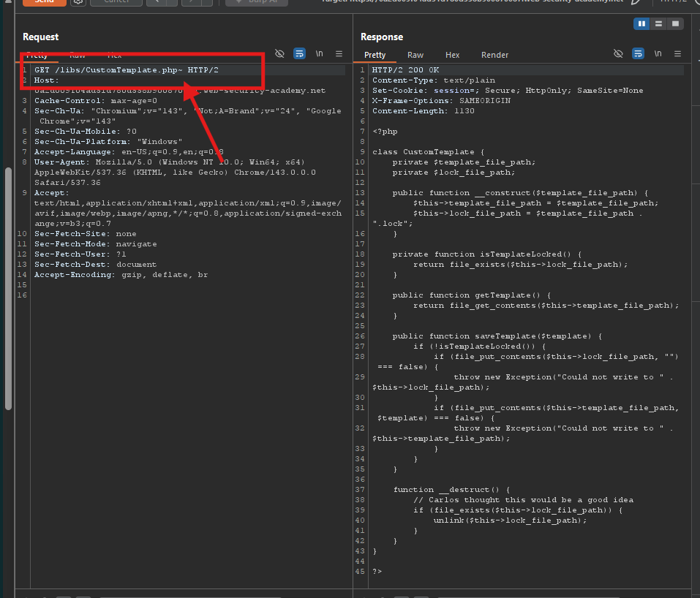The image size is (700, 598).
Task: Click class CustomTemplate { line
Action: (x=429, y=152)
